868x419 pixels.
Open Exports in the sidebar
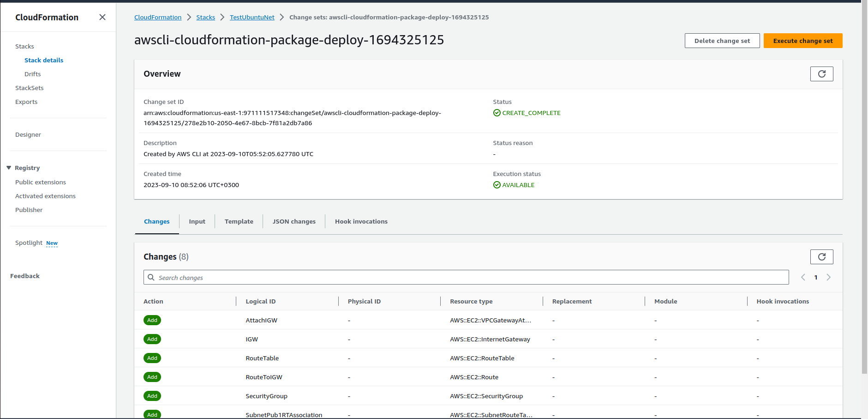[x=26, y=102]
